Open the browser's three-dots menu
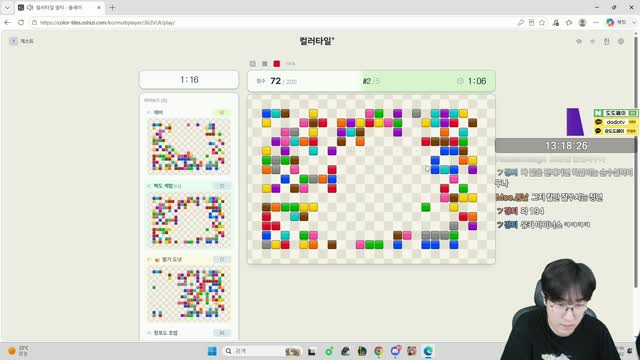This screenshot has width=640, height=360. tap(596, 22)
